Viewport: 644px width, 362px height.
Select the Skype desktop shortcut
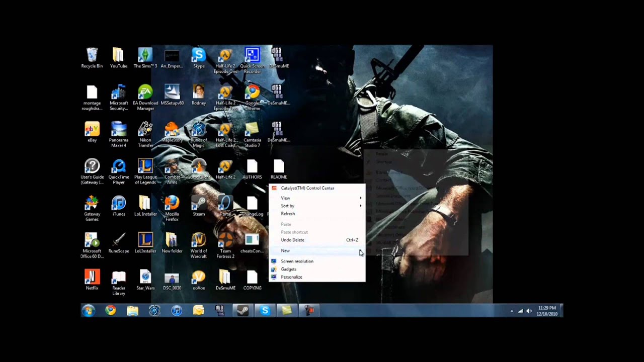click(x=199, y=58)
